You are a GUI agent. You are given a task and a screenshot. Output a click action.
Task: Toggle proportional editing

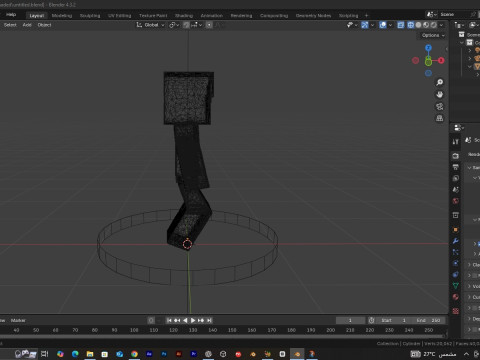[x=209, y=25]
